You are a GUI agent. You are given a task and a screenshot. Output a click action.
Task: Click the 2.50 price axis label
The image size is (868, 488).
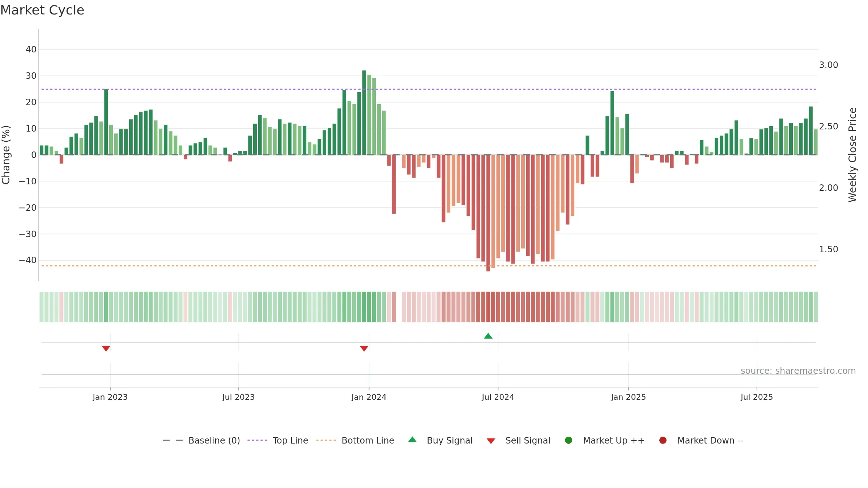(x=829, y=127)
